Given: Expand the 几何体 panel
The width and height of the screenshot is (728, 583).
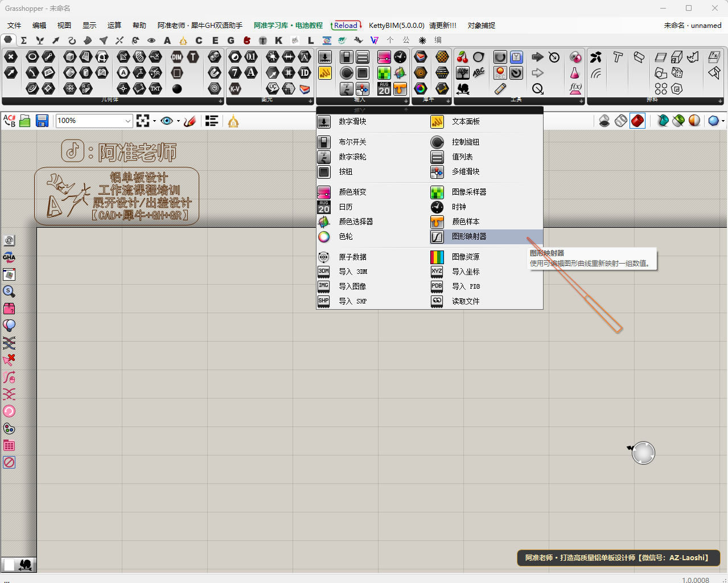Looking at the screenshot, I should tap(220, 101).
